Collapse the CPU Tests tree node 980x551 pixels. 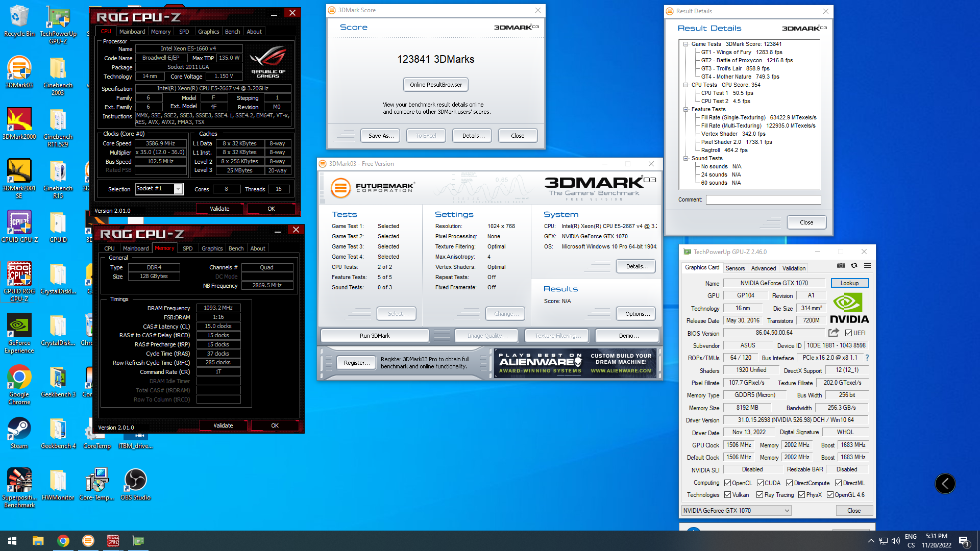686,85
